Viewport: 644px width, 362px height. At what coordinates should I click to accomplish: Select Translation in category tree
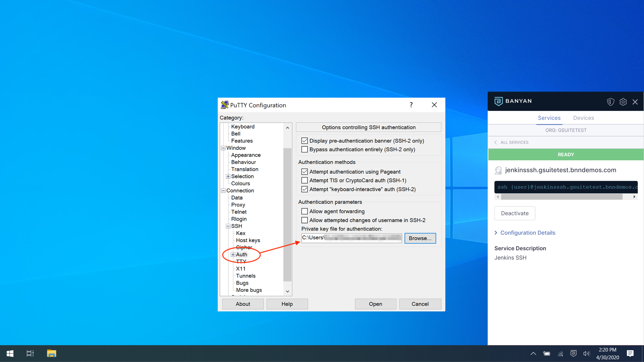tap(244, 169)
